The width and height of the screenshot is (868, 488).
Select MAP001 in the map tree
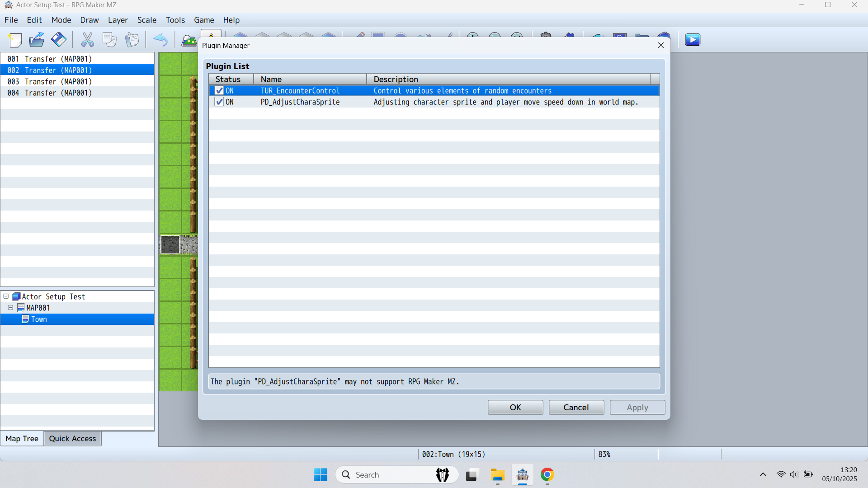38,308
